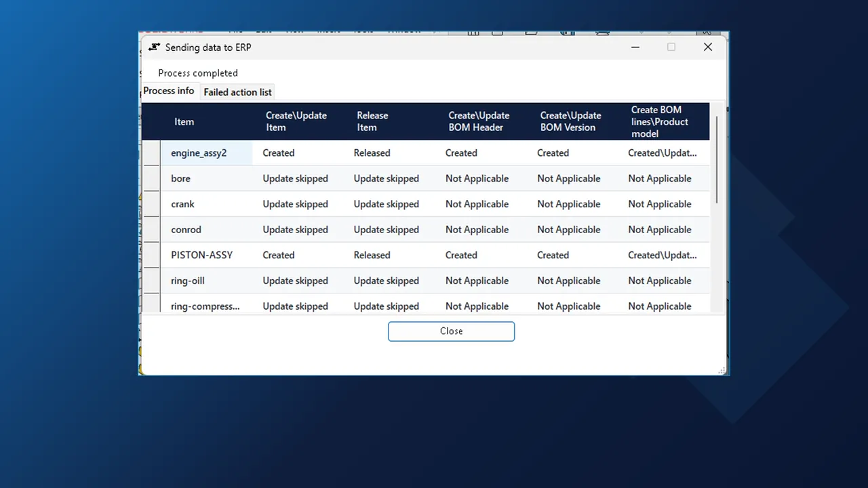Viewport: 868px width, 488px height.
Task: Select the crank item cell
Action: 206,204
